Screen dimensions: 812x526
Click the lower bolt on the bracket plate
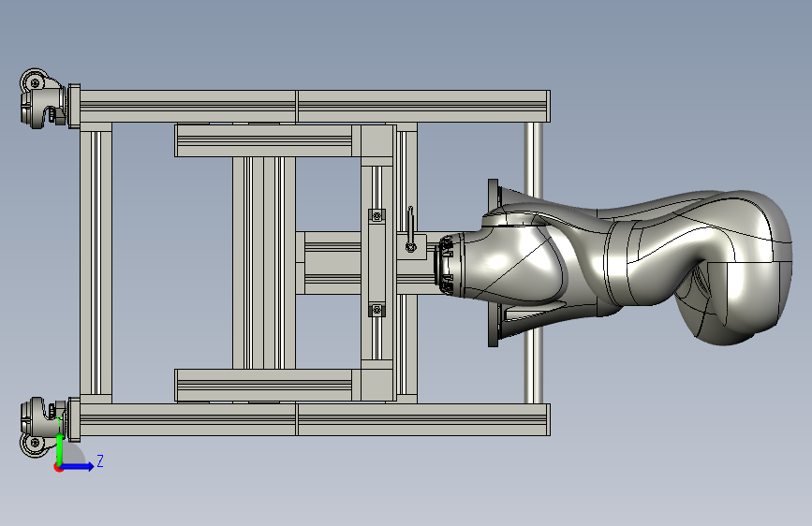click(377, 310)
